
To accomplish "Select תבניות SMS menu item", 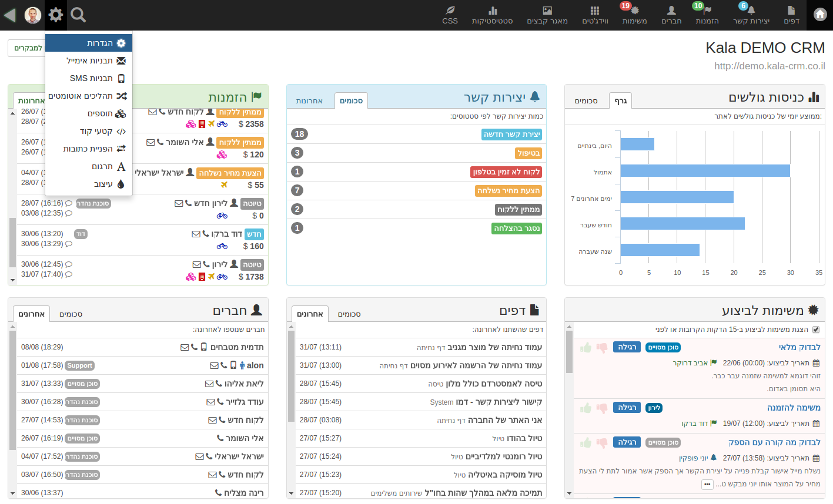I will pos(89,78).
